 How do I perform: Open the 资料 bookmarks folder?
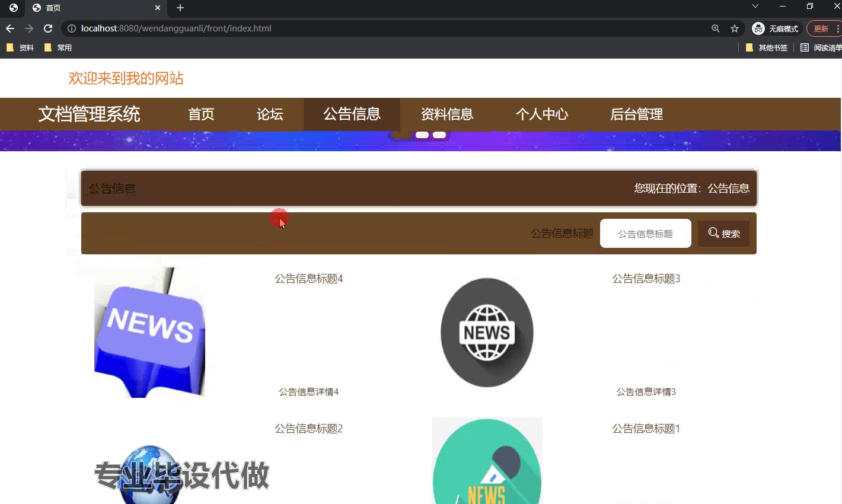point(20,47)
